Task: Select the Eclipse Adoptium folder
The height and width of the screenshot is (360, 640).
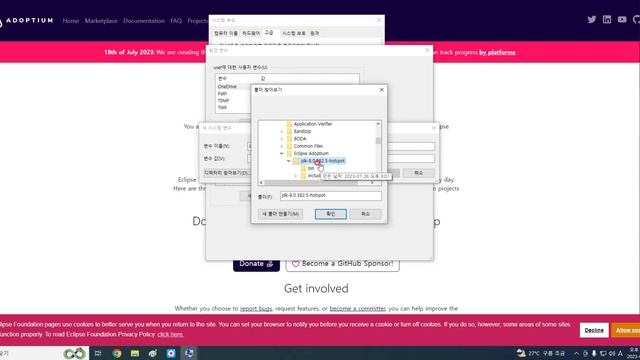Action: pos(311,153)
